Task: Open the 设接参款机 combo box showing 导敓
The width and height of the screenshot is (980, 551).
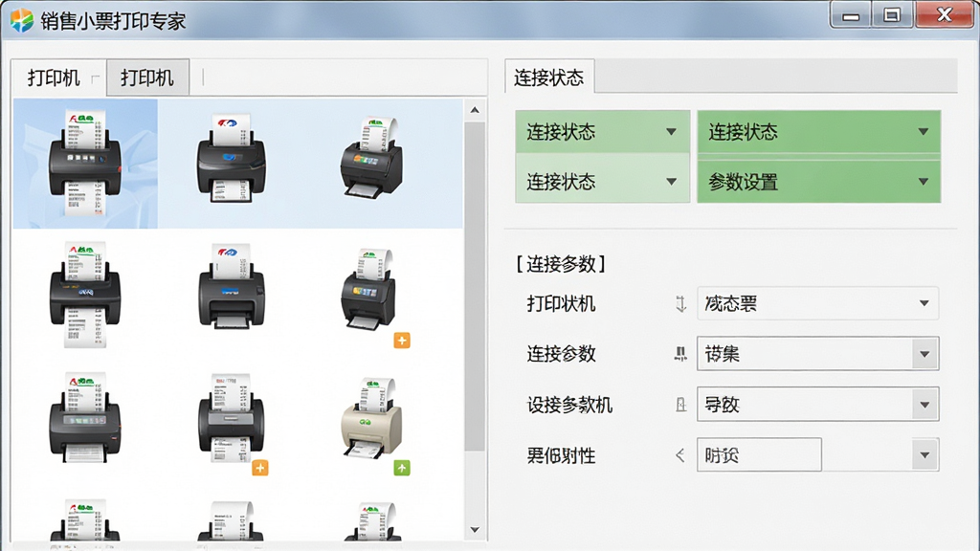Action: tap(817, 405)
